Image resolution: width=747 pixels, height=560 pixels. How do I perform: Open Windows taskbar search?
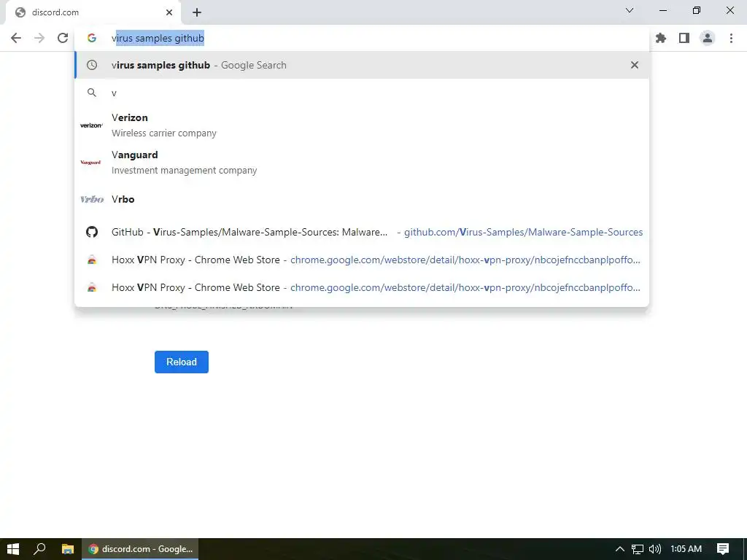39,549
